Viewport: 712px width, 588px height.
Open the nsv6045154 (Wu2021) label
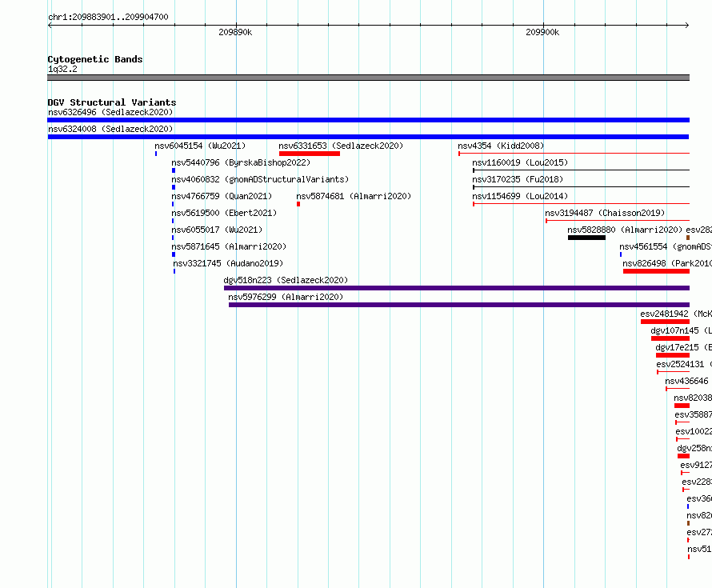click(x=200, y=146)
